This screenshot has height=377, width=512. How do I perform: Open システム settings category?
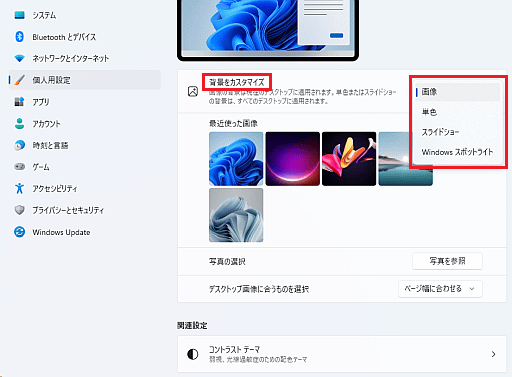pyautogui.click(x=85, y=15)
